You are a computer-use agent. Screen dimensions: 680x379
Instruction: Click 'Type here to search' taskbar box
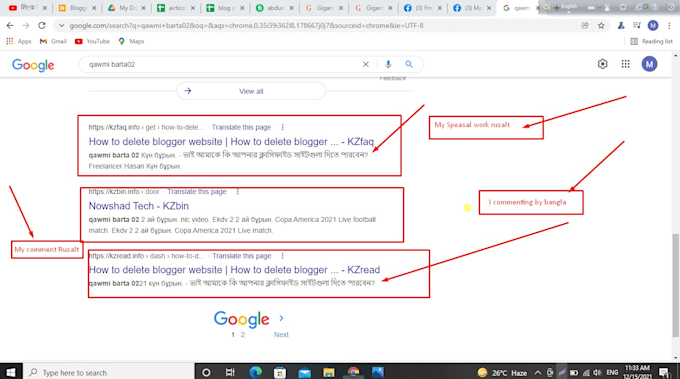point(108,372)
